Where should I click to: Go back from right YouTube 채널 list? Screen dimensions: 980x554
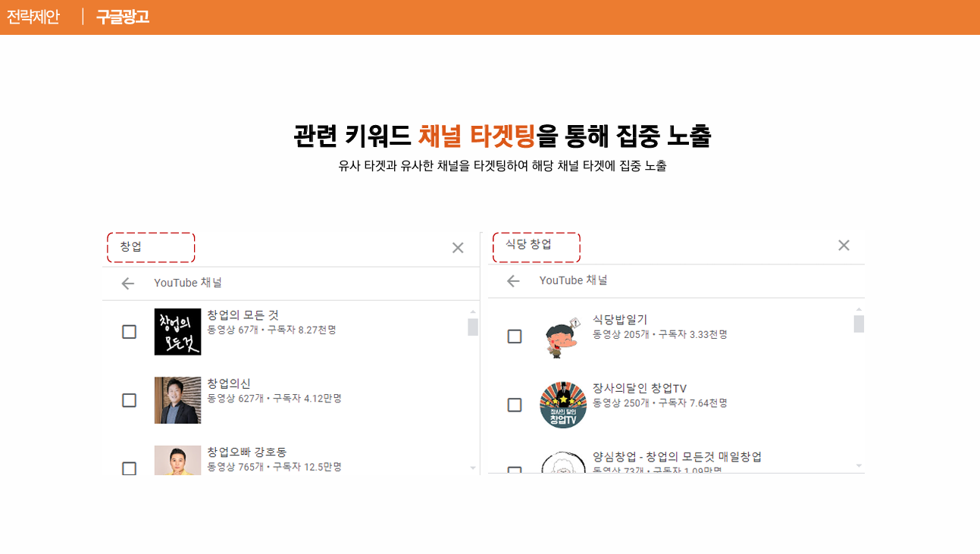pyautogui.click(x=513, y=281)
